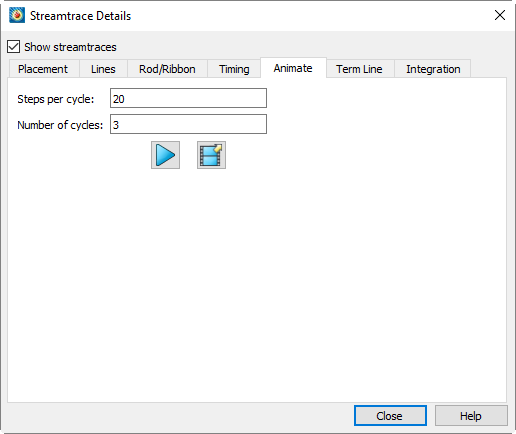This screenshot has width=516, height=434.
Task: Click the Steps per cycle field
Action: [188, 98]
